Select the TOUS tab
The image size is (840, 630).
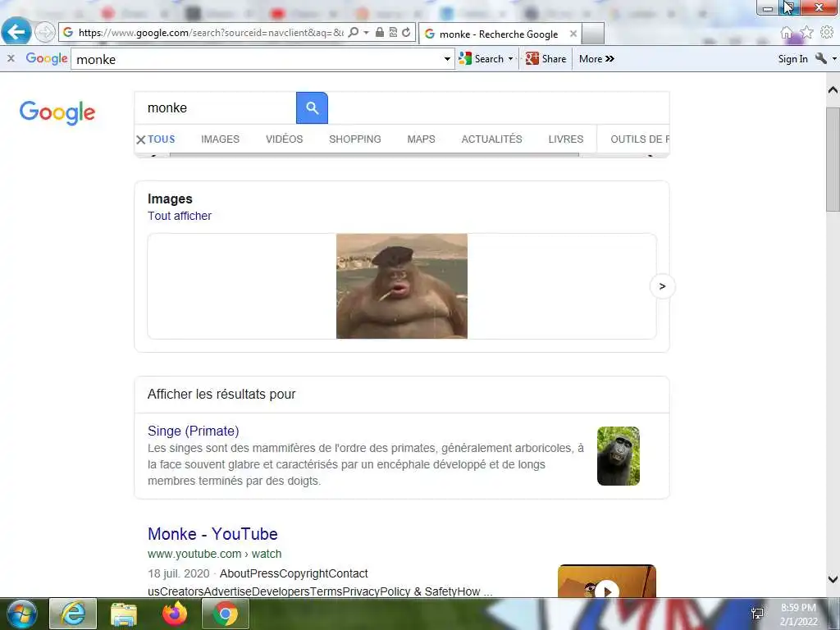tap(162, 139)
